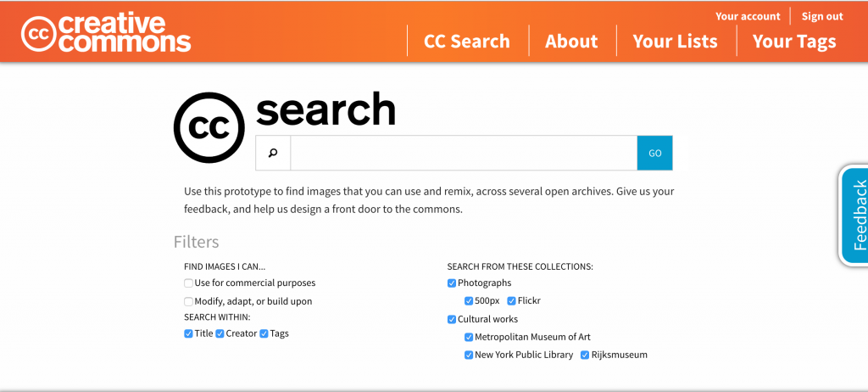Enable Use for commercial purposes checkbox

click(188, 283)
